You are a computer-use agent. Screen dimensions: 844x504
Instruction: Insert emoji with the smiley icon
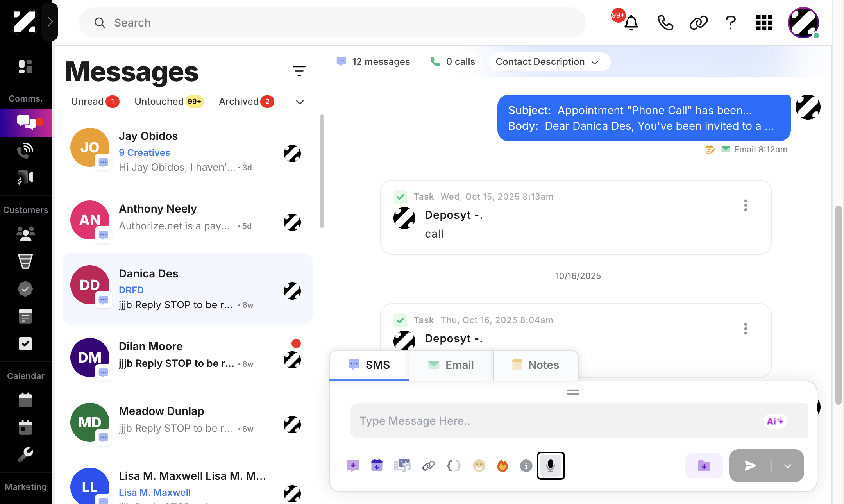(x=479, y=465)
